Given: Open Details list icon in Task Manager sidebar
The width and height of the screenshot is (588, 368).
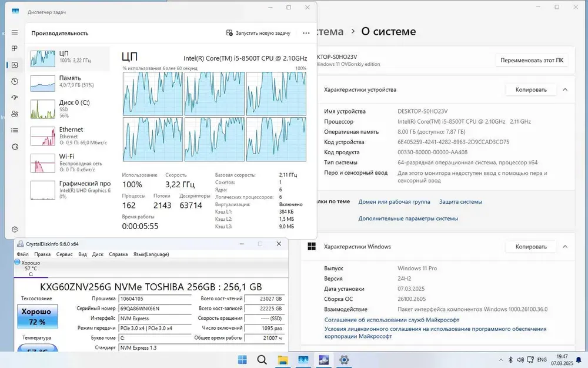Looking at the screenshot, I should coord(15,130).
